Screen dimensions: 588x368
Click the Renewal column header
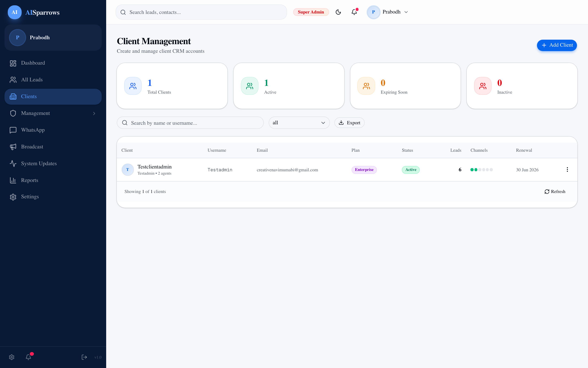tap(524, 150)
